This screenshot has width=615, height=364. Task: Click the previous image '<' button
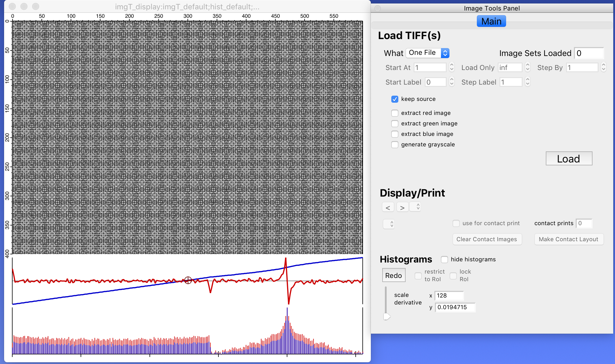pos(388,207)
